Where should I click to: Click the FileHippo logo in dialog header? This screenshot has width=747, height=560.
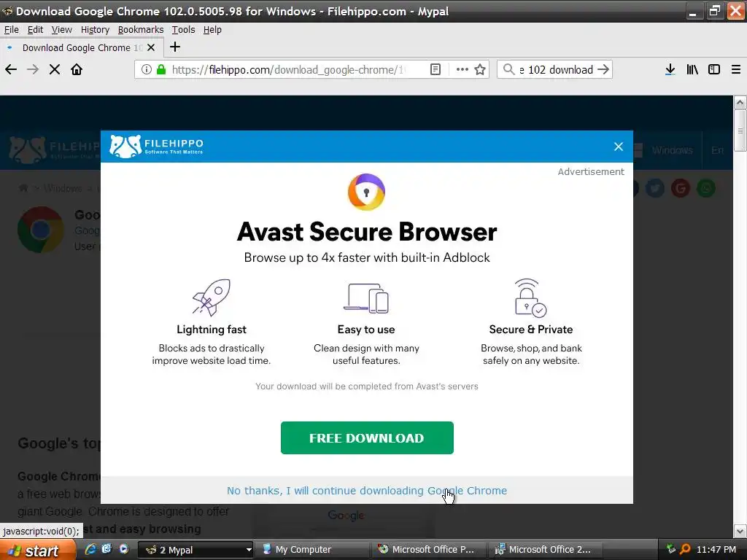pyautogui.click(x=156, y=146)
